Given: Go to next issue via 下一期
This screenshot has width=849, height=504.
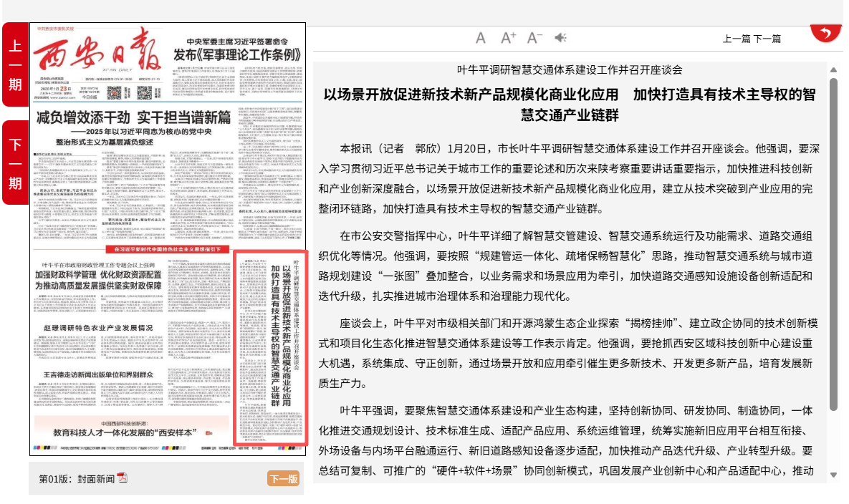Looking at the screenshot, I should click(x=15, y=163).
